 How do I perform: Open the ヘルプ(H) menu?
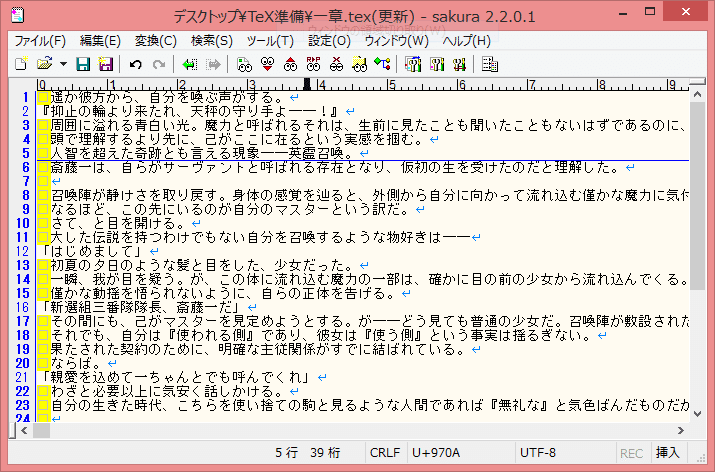pyautogui.click(x=466, y=41)
